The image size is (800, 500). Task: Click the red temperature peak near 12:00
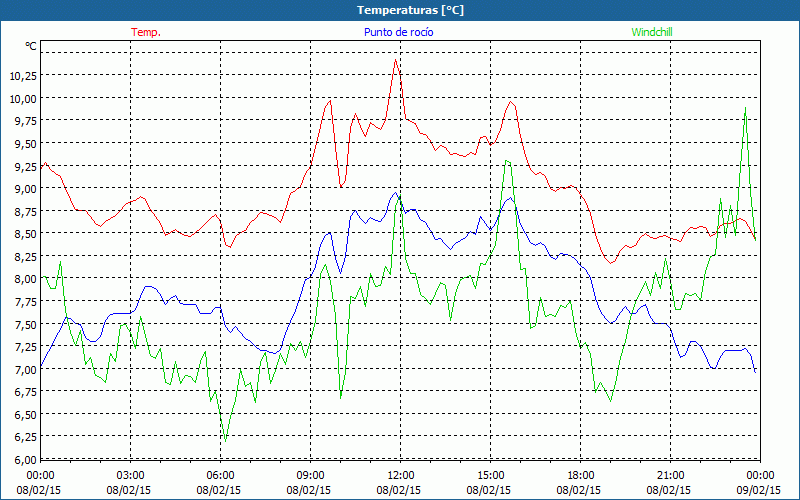point(395,60)
